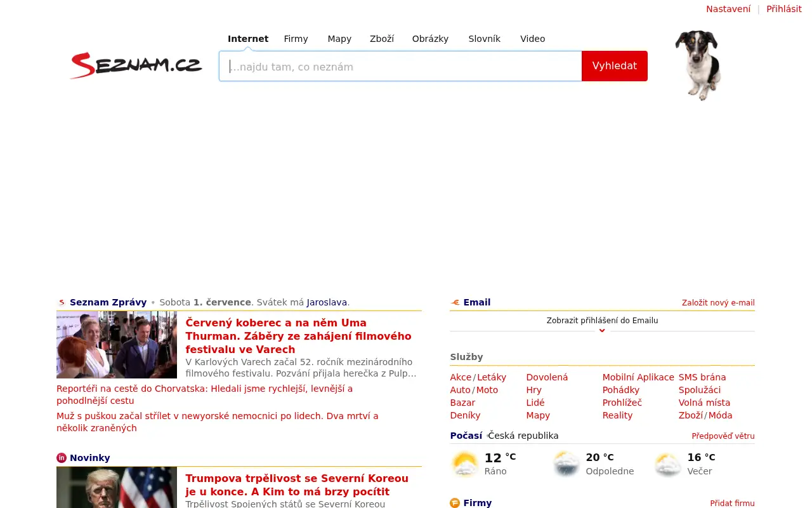This screenshot has width=812, height=508.
Task: Select the Internet search tab
Action: [x=248, y=39]
